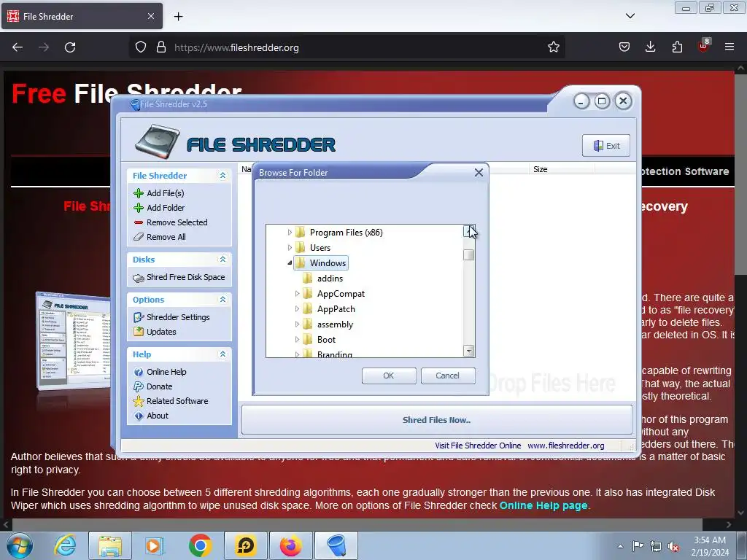Open Shredder Settings via its icon

(x=139, y=317)
